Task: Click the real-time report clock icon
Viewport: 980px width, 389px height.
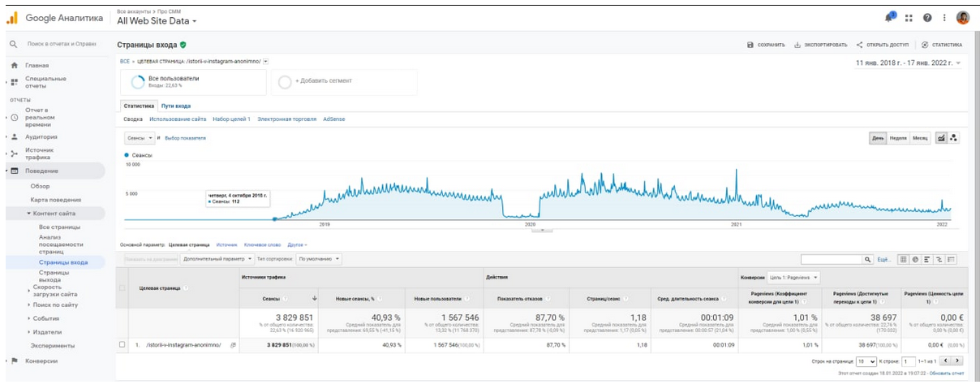Action: pos(15,117)
